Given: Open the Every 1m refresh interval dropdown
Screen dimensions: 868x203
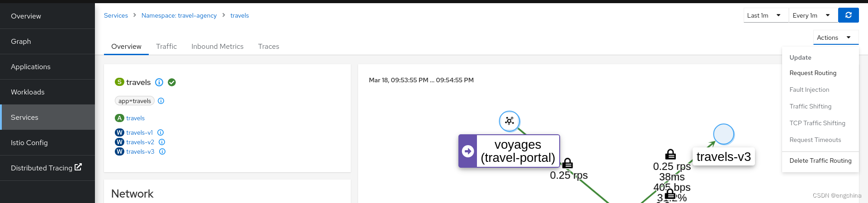Looking at the screenshot, I should pyautogui.click(x=812, y=15).
